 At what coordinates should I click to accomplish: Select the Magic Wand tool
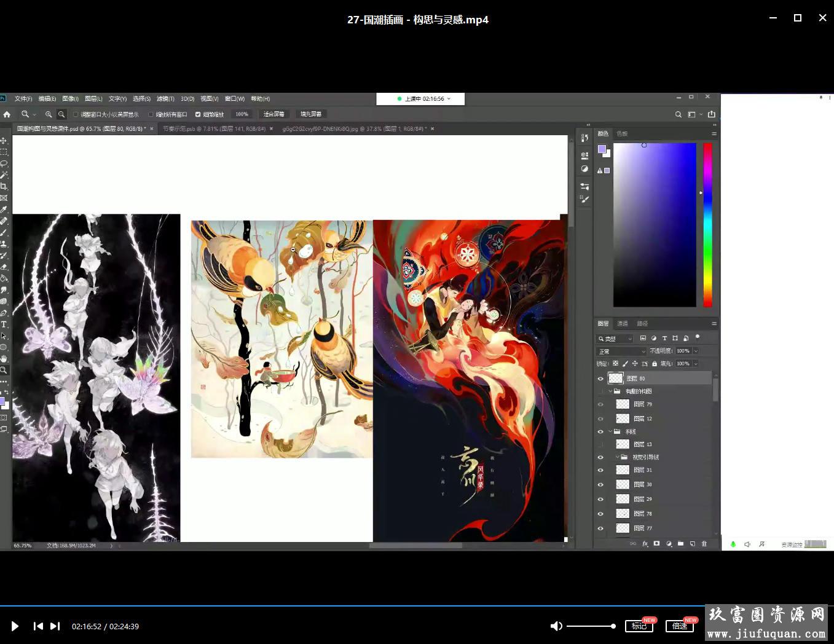[x=4, y=175]
